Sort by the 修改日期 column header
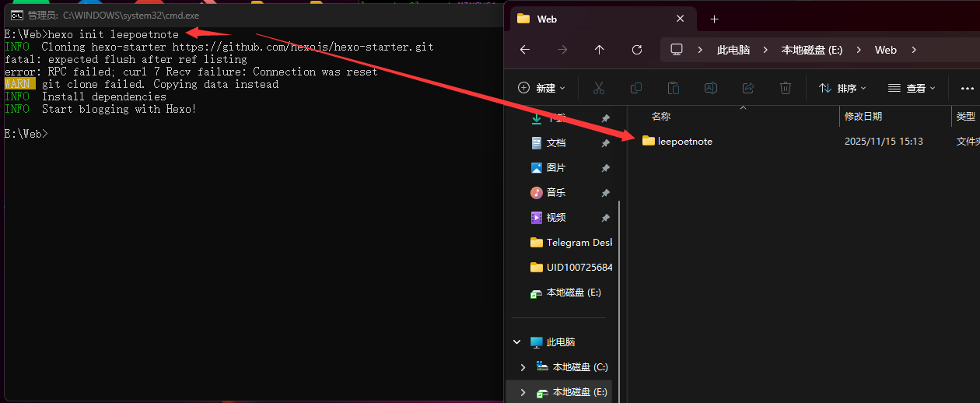This screenshot has height=403, width=980. (863, 117)
